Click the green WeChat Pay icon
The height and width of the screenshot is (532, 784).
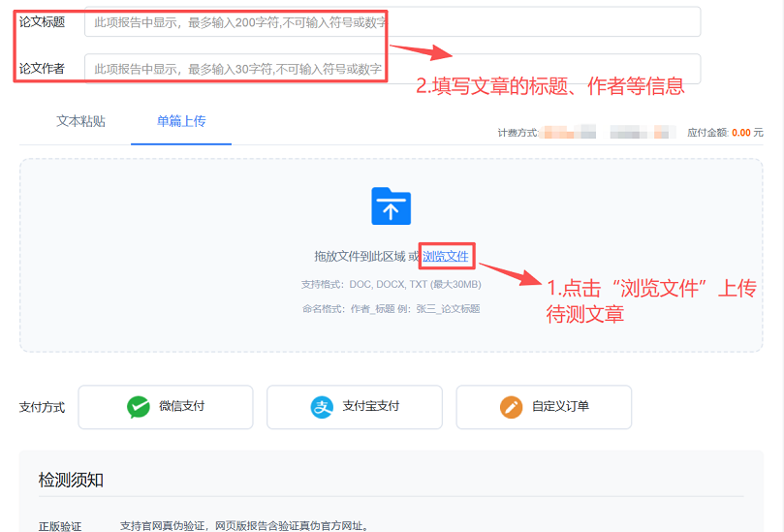point(139,407)
